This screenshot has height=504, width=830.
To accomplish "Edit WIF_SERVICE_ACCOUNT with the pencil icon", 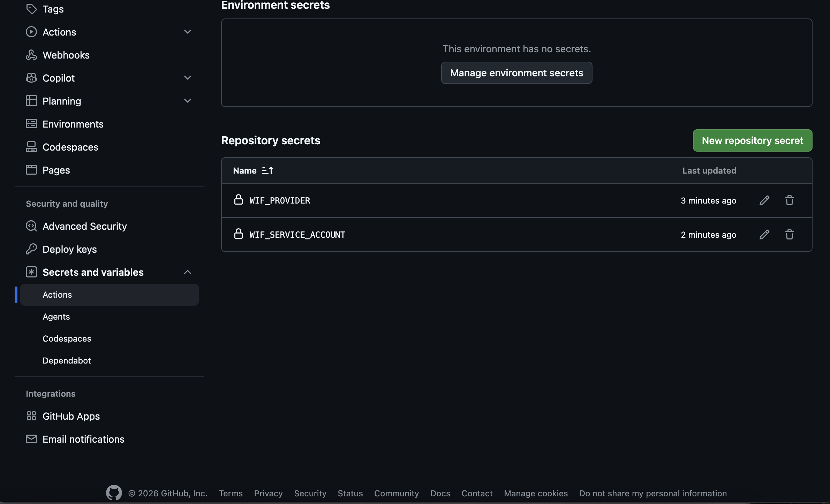I will tap(764, 235).
